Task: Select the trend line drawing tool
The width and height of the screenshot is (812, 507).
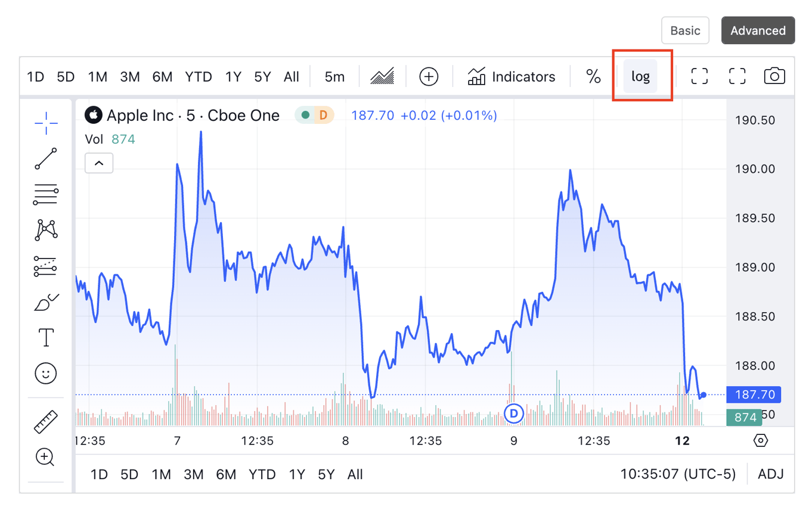Action: pyautogui.click(x=46, y=159)
